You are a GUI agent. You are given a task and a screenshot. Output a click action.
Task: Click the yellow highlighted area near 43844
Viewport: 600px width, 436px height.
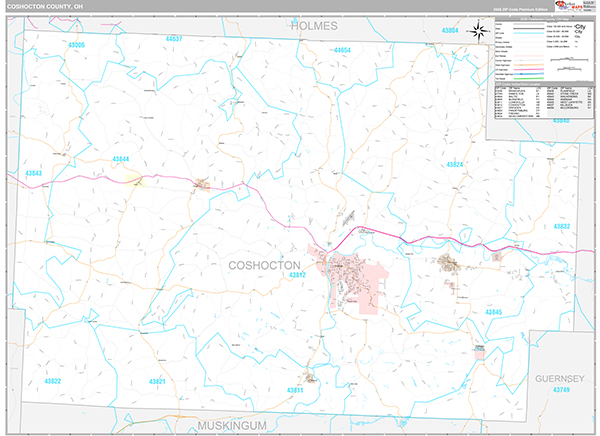coord(135,181)
